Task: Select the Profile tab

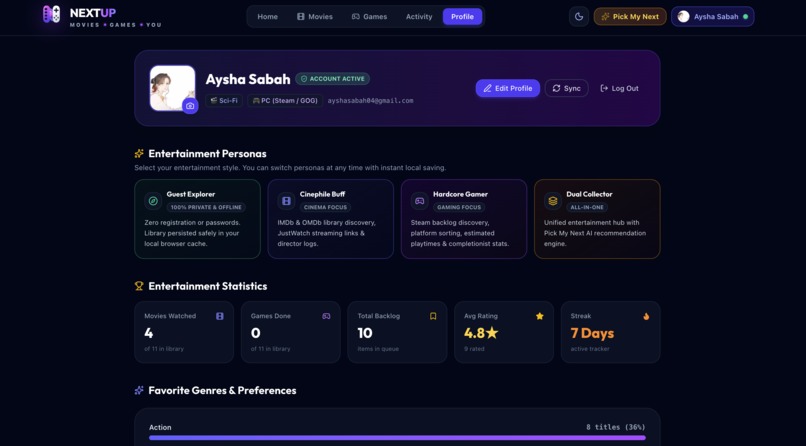Action: [x=462, y=16]
